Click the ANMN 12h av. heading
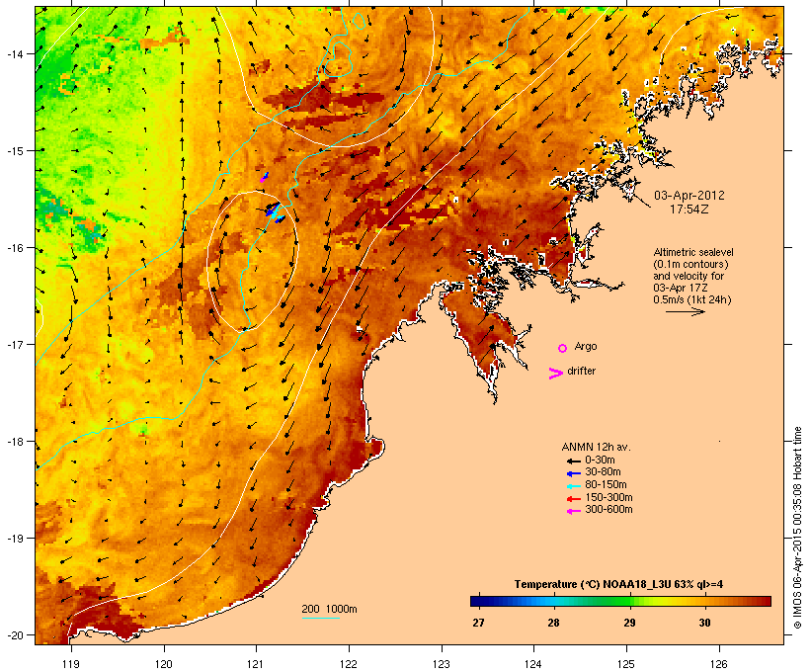 pos(596,447)
